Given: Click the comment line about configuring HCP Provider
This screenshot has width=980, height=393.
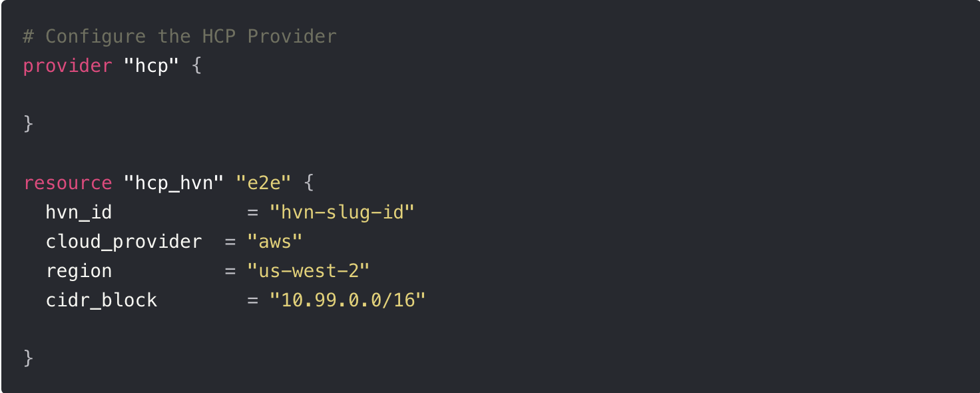Looking at the screenshot, I should (x=180, y=36).
